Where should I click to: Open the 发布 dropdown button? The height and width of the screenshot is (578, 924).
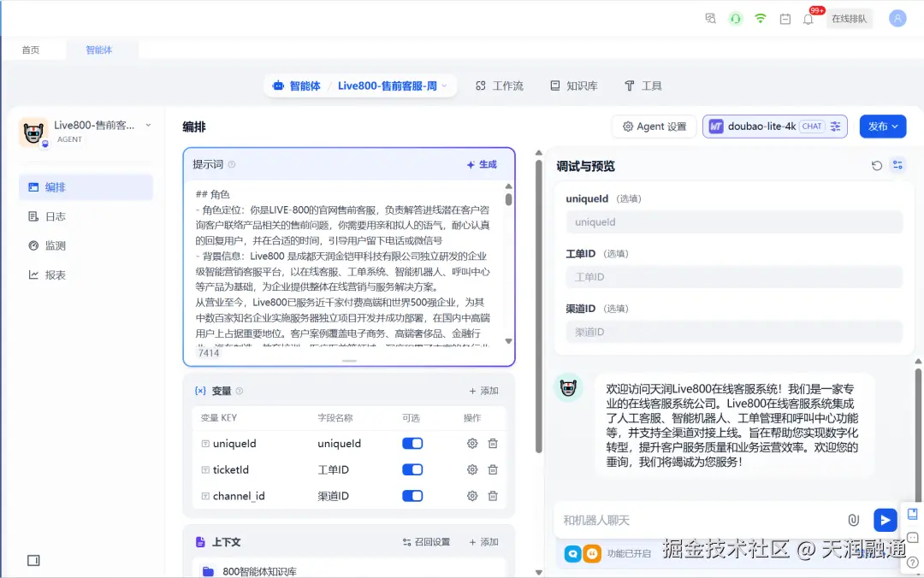(x=883, y=127)
